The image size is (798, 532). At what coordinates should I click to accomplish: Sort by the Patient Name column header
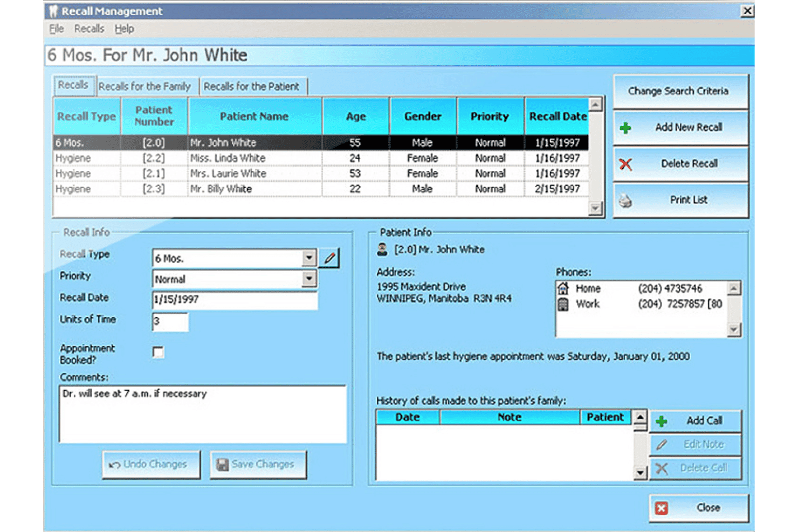click(x=254, y=116)
